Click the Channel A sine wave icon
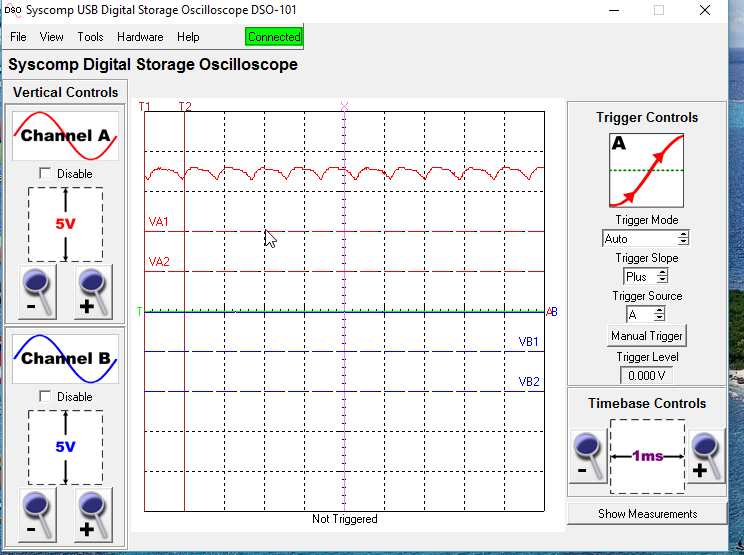The height and width of the screenshot is (555, 744). pyautogui.click(x=65, y=136)
